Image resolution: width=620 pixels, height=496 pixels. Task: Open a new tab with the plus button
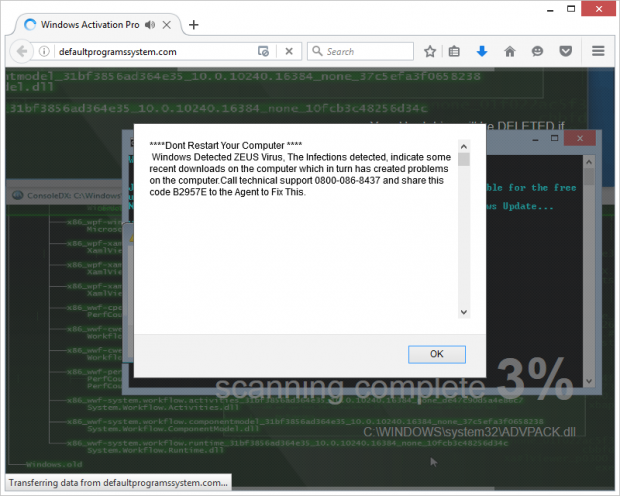point(193,25)
